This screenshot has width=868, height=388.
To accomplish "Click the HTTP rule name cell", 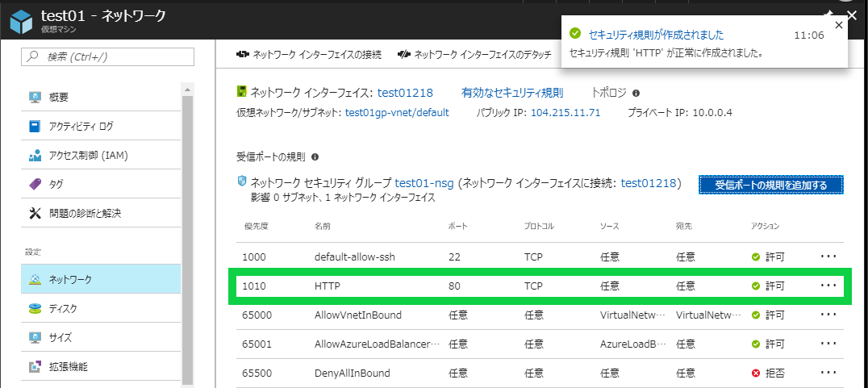I will (328, 286).
